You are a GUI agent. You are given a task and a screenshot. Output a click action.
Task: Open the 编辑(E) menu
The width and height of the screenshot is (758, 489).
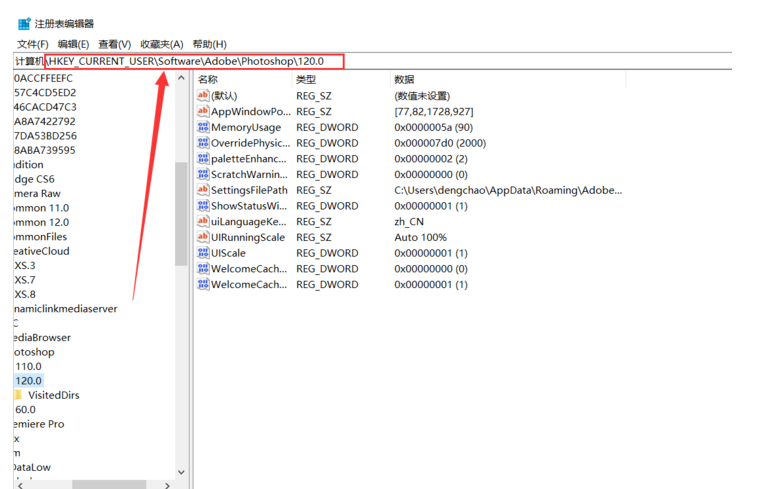pos(73,44)
